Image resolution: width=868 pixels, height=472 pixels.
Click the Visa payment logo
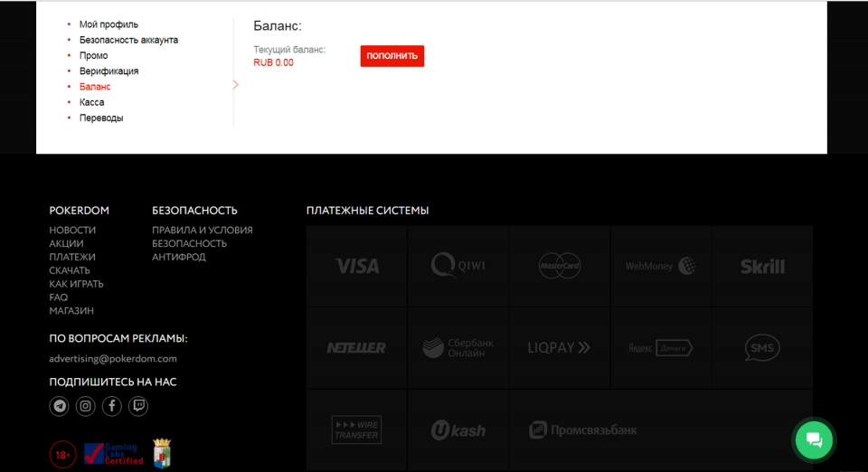pyautogui.click(x=357, y=266)
